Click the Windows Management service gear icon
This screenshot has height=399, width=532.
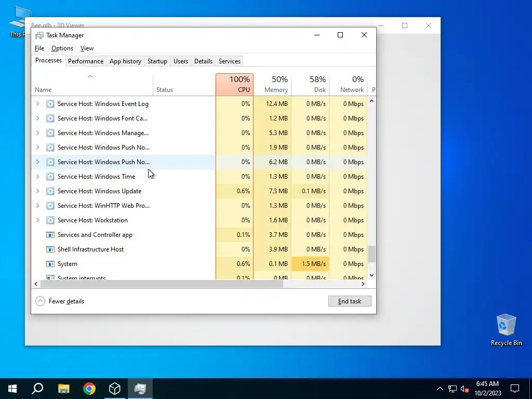tap(50, 133)
